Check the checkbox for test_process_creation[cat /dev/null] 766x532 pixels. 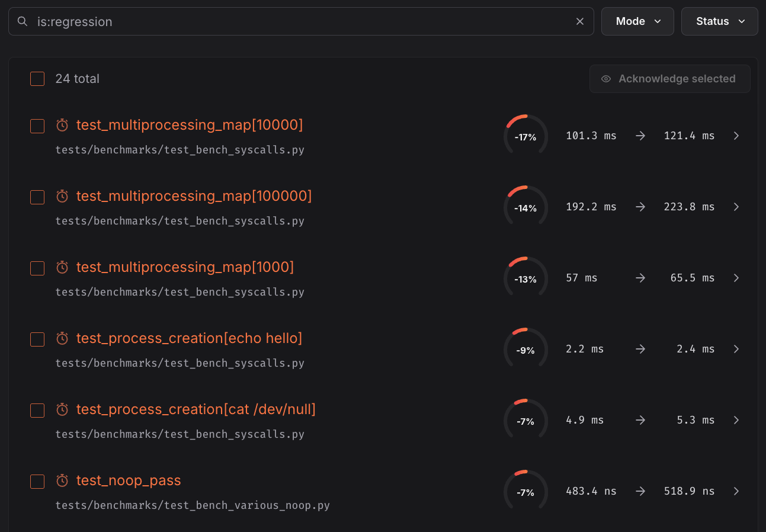[37, 410]
